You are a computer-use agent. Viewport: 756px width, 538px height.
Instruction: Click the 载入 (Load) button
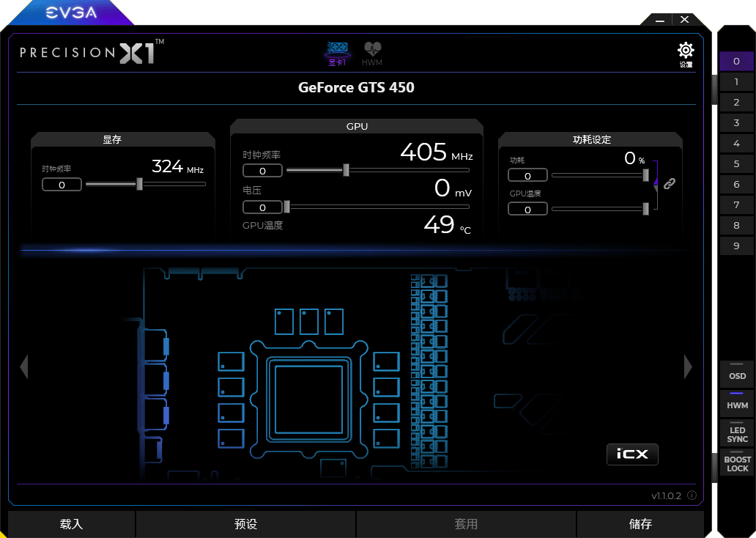click(71, 524)
